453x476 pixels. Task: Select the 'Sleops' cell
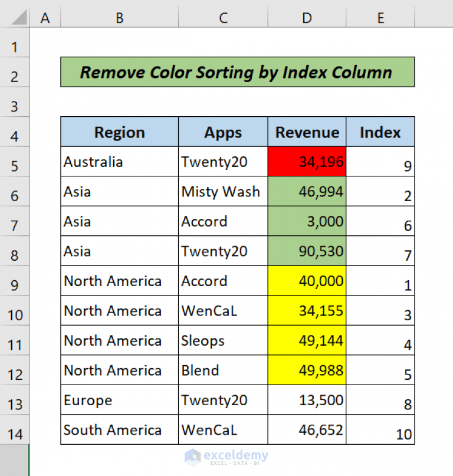pyautogui.click(x=223, y=340)
